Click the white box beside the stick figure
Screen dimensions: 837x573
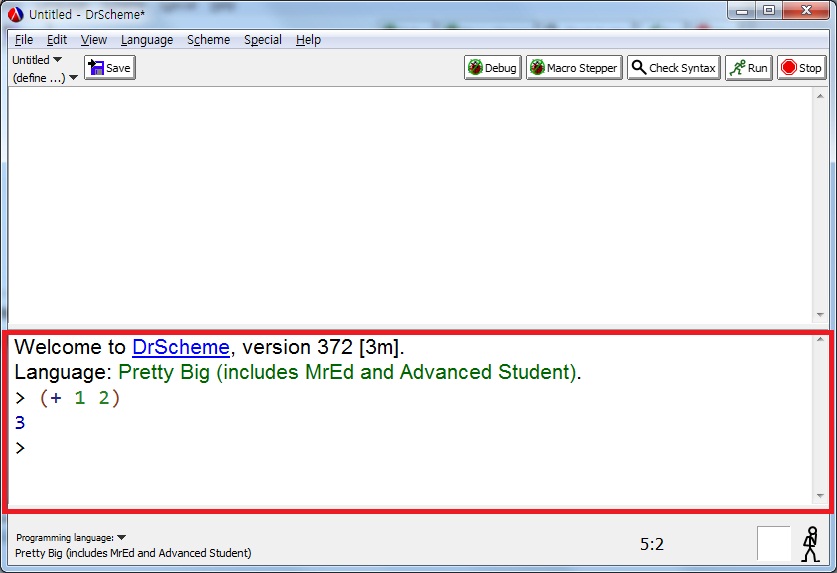(x=773, y=544)
